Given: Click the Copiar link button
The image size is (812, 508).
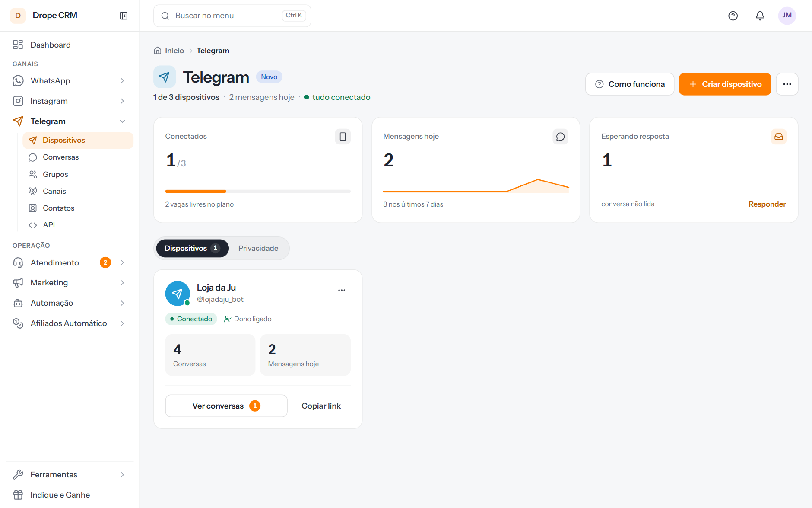Looking at the screenshot, I should pyautogui.click(x=321, y=406).
